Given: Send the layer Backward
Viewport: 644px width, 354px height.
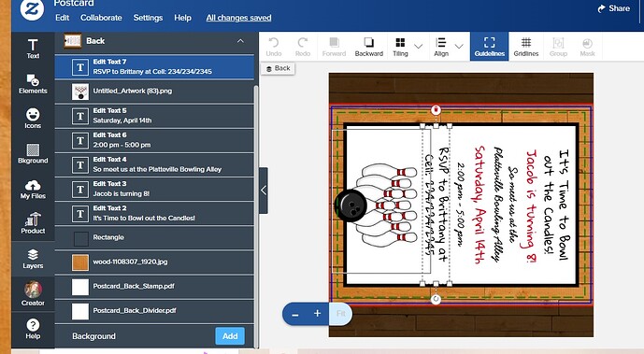Looking at the screenshot, I should coord(369,47).
